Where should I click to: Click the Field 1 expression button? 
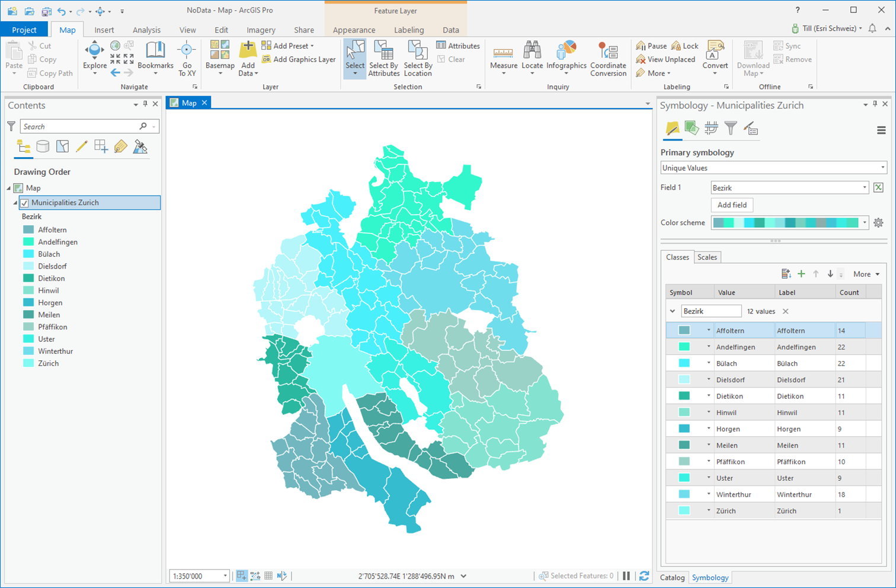[x=878, y=188]
